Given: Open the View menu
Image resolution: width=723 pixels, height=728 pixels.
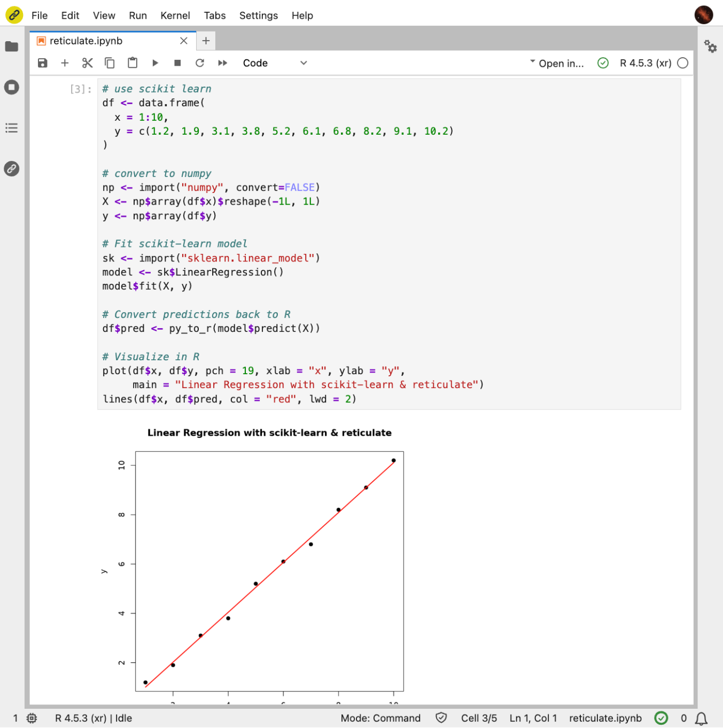Looking at the screenshot, I should tap(104, 16).
